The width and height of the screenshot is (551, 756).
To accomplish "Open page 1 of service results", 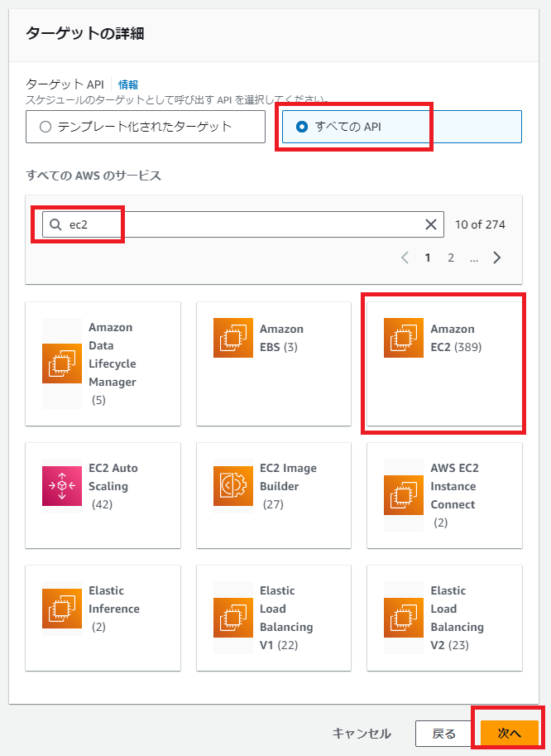I will coord(428,258).
